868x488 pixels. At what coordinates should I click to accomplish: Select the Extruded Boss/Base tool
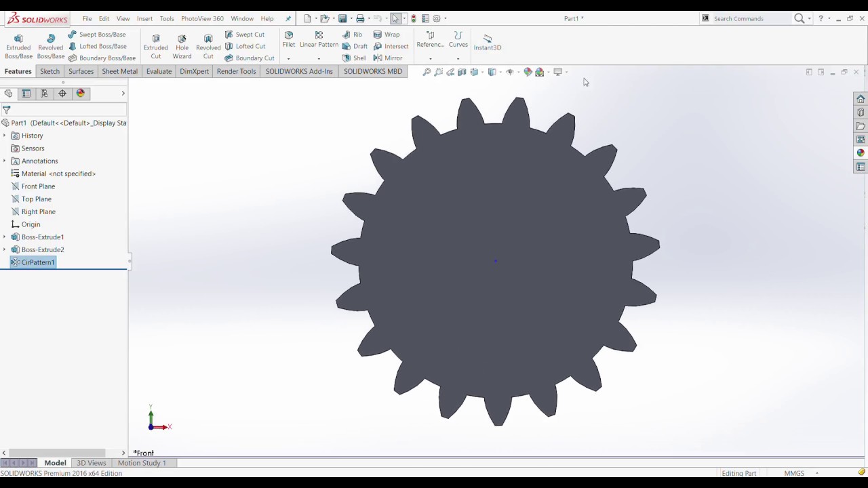coord(18,47)
